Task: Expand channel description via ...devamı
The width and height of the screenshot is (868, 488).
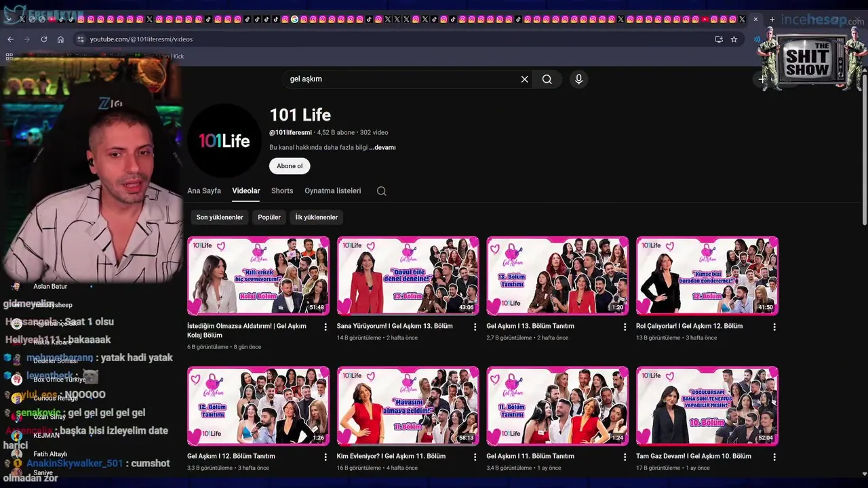Action: pos(382,148)
